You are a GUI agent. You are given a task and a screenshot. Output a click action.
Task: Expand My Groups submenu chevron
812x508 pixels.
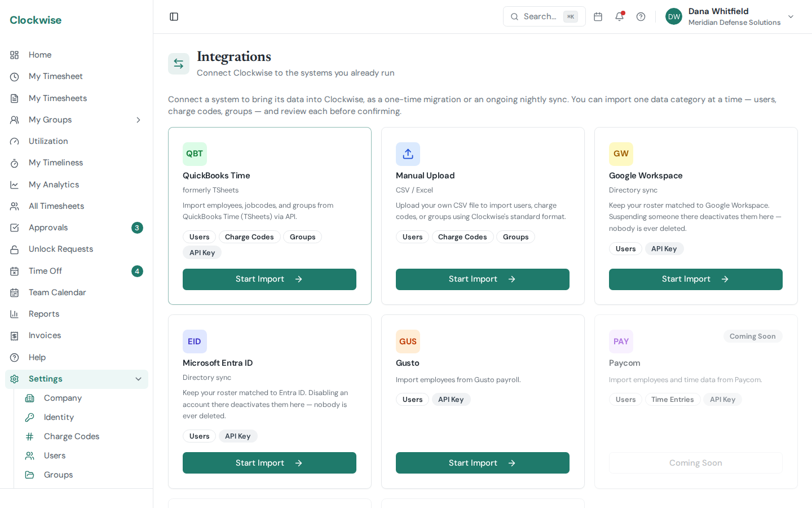click(138, 120)
